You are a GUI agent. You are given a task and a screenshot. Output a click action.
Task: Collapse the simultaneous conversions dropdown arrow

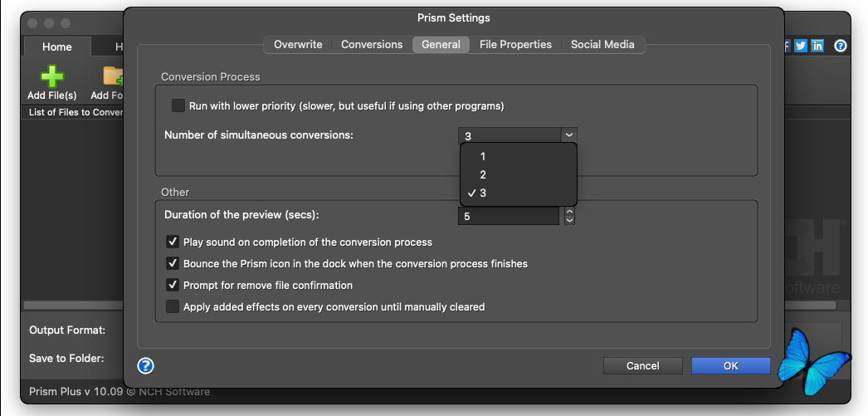click(568, 135)
